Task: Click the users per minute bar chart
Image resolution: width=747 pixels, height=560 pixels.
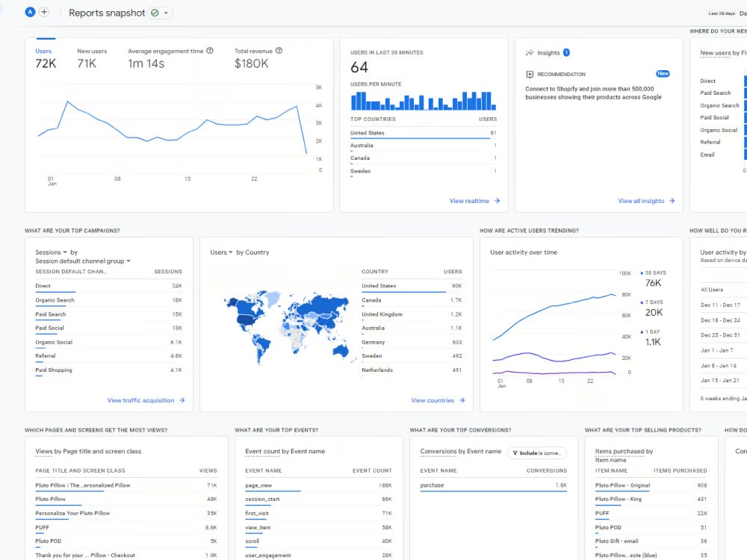Action: click(423, 101)
